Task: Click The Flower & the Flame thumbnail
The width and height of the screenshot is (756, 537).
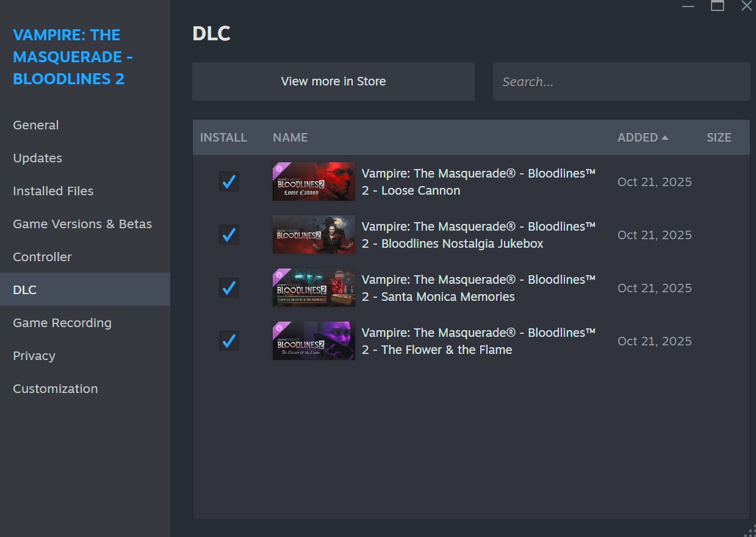Action: (x=314, y=341)
